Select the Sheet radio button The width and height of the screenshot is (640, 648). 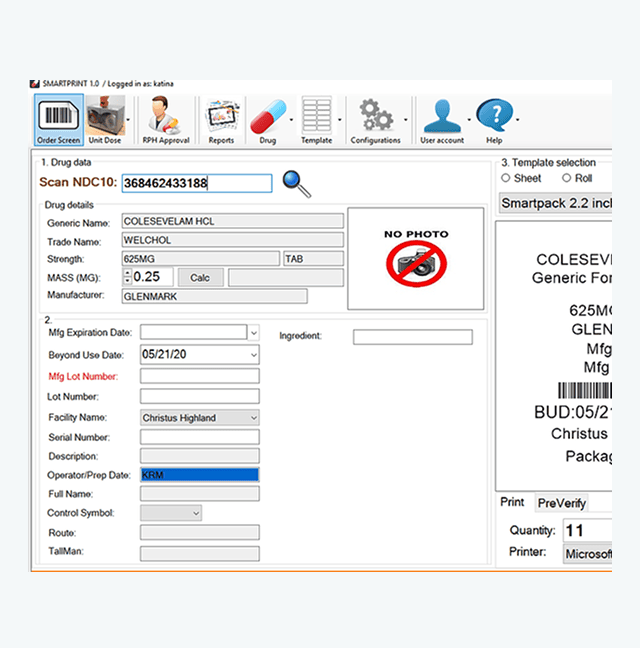coord(506,178)
